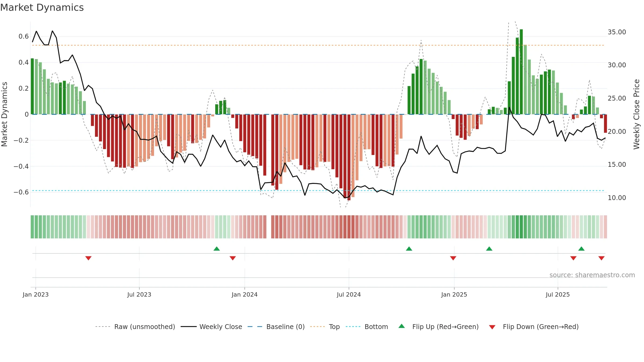Viewport: 644px width, 362px height.
Task: Click the Market Dynamics chart title
Action: (42, 8)
